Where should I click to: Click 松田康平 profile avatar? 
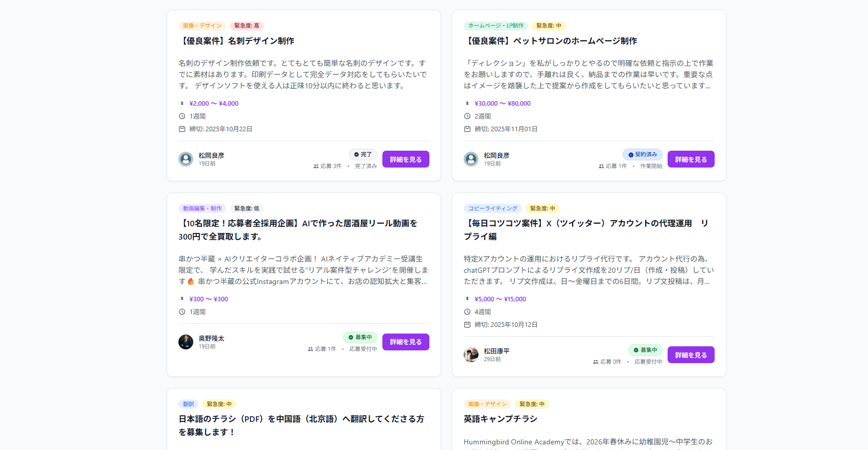pyautogui.click(x=471, y=355)
